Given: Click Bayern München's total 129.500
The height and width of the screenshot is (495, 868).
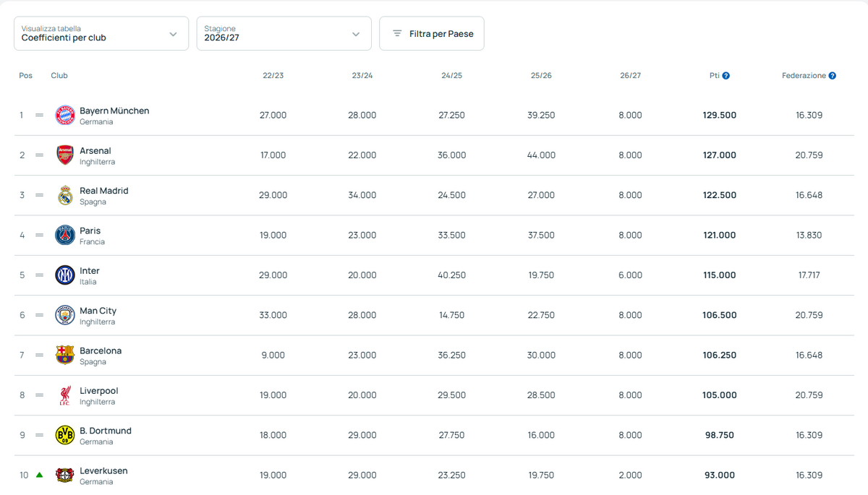Looking at the screenshot, I should pyautogui.click(x=720, y=115).
